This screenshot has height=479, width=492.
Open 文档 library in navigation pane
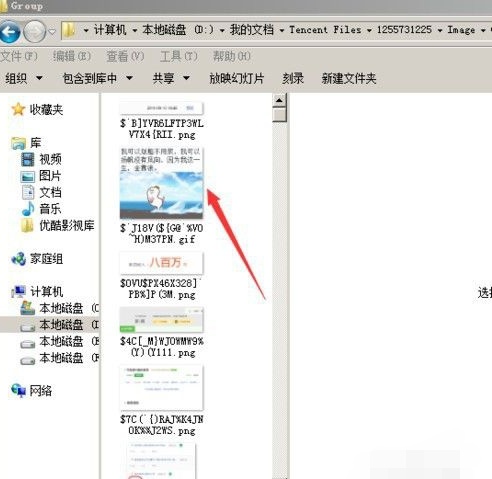point(50,192)
